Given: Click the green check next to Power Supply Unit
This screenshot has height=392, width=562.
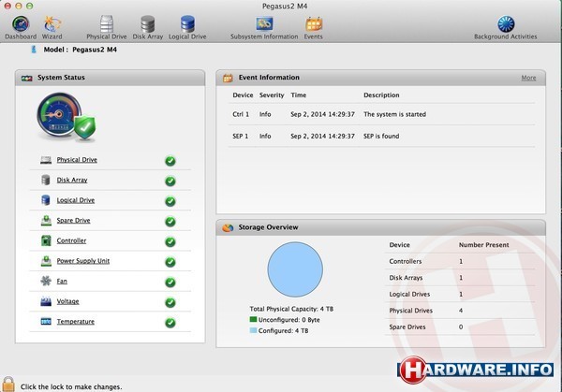Looking at the screenshot, I should click(x=170, y=262).
